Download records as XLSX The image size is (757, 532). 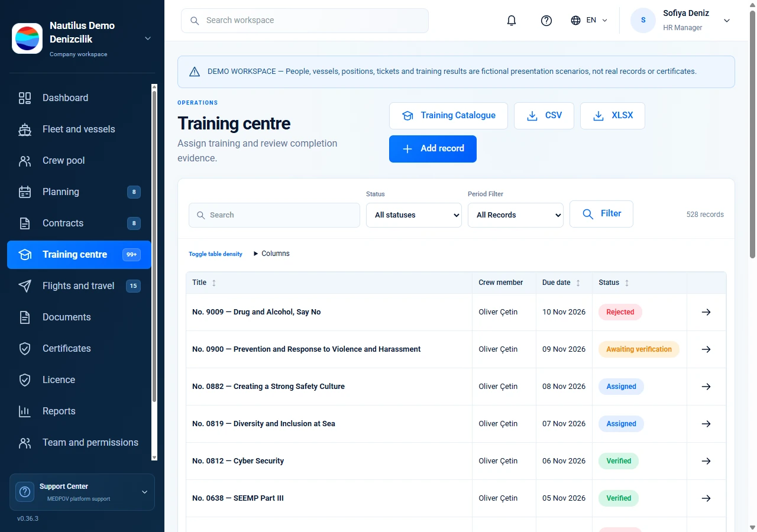tap(613, 116)
